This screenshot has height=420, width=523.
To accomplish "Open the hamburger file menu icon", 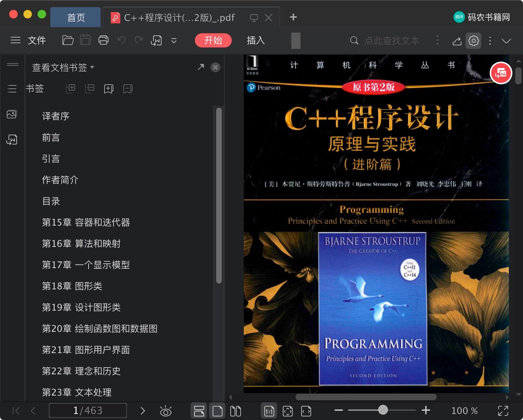I will click(16, 40).
